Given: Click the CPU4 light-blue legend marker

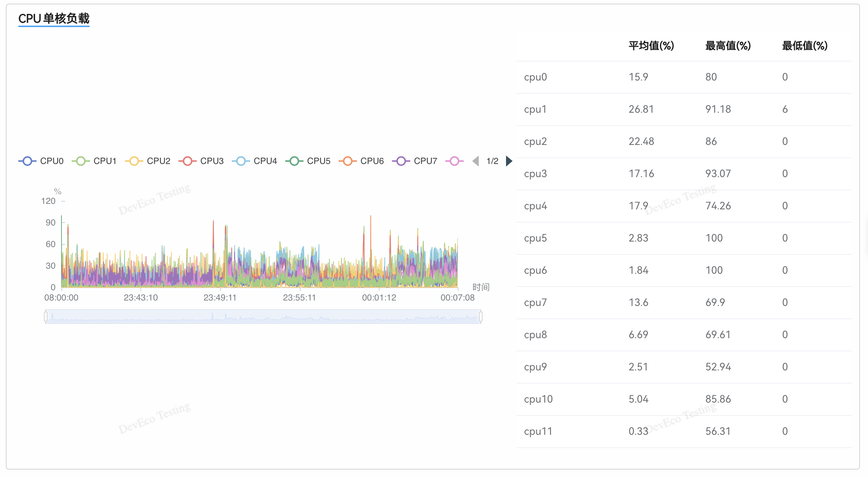Looking at the screenshot, I should (x=241, y=161).
